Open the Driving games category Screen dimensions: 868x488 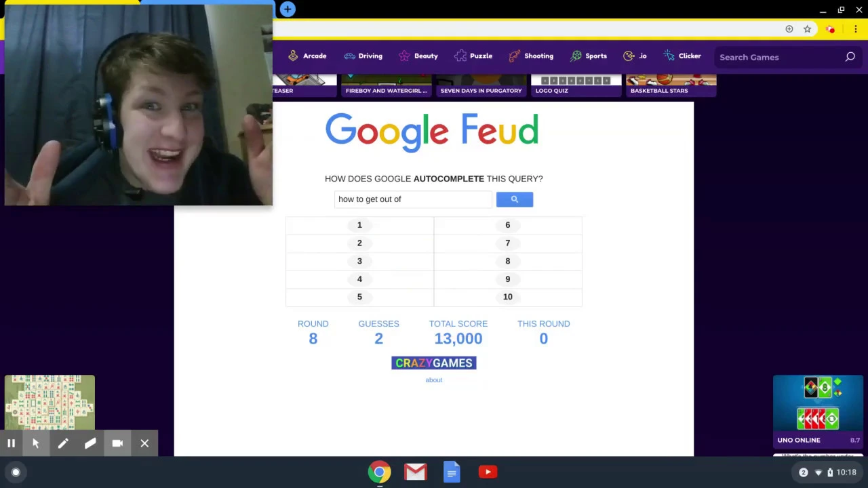(363, 56)
